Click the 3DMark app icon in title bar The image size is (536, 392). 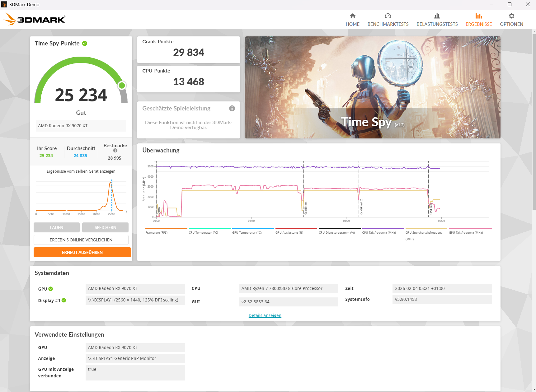pyautogui.click(x=4, y=4)
